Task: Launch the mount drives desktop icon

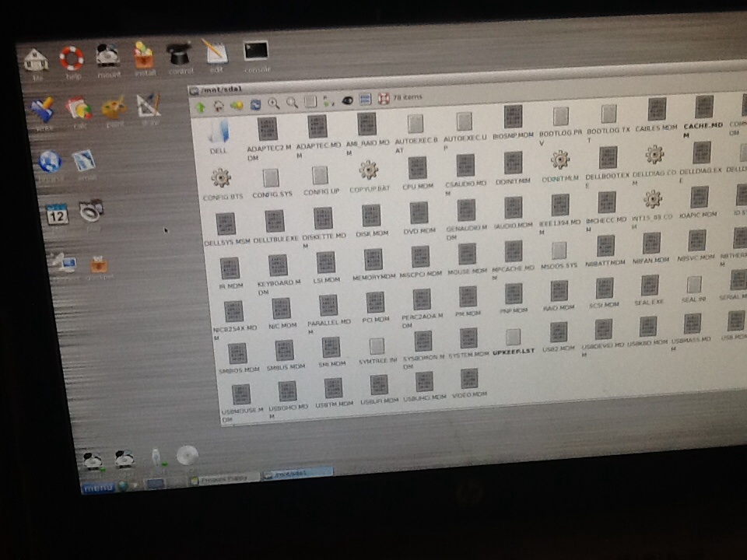Action: pyautogui.click(x=107, y=57)
